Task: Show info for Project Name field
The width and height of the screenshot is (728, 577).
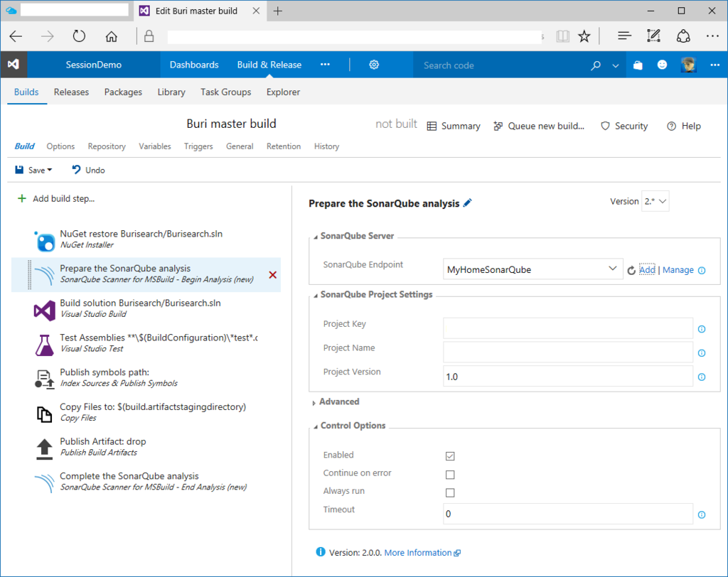Action: (x=702, y=353)
